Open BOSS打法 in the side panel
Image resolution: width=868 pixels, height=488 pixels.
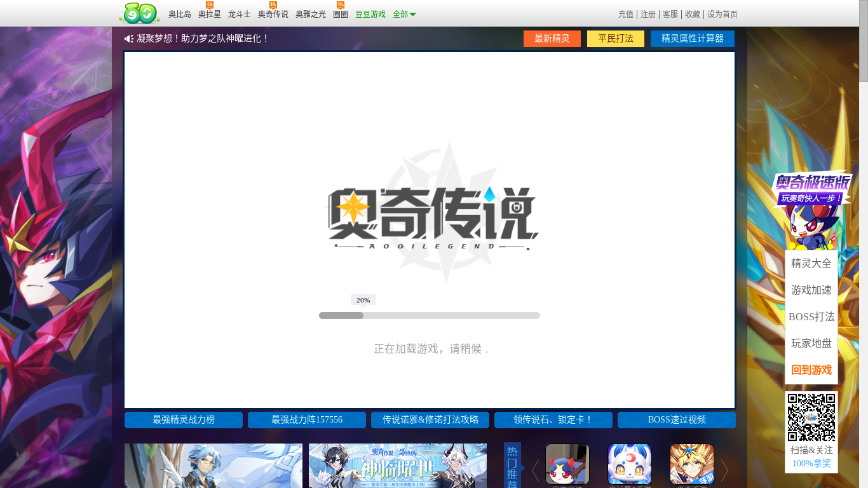(811, 316)
